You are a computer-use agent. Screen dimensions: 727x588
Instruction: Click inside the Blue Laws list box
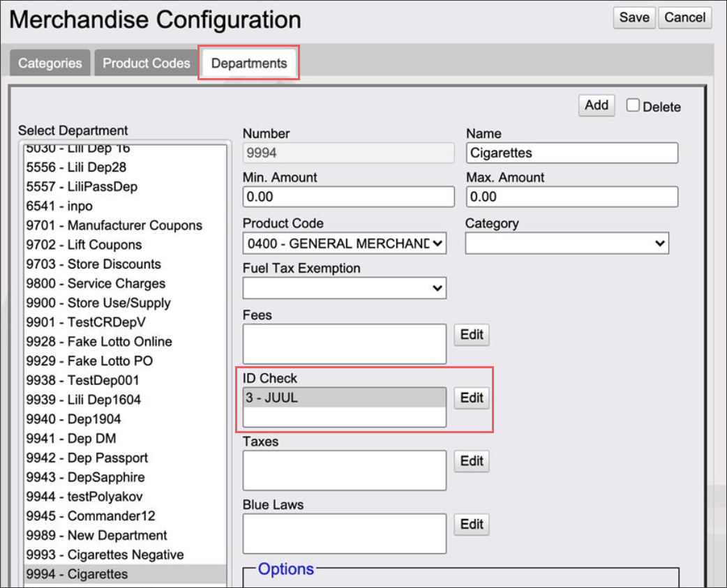345,534
